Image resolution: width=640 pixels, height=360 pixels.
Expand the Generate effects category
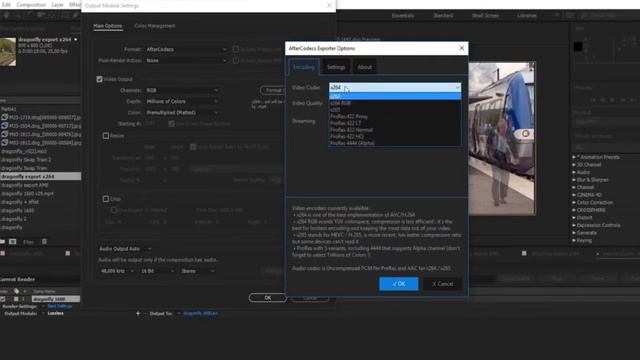coord(574,233)
